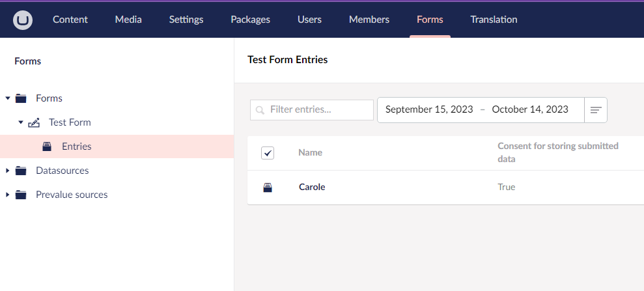Image resolution: width=644 pixels, height=291 pixels.
Task: Click the Filter entries search field
Action: tap(312, 110)
